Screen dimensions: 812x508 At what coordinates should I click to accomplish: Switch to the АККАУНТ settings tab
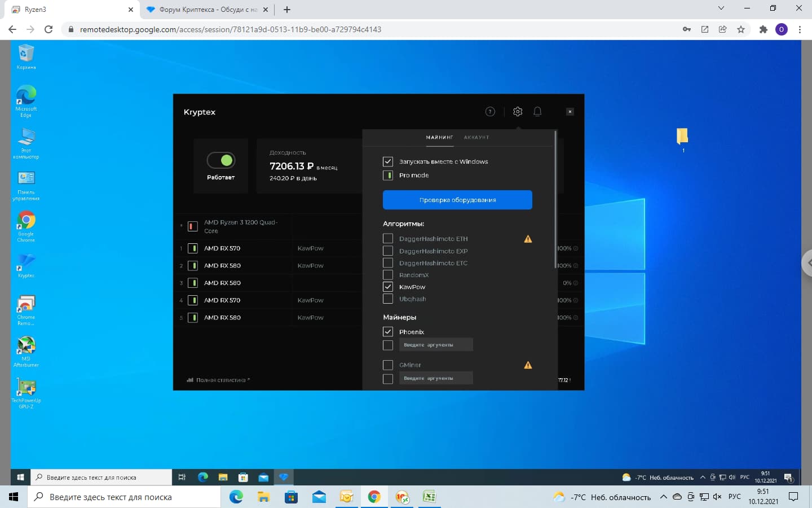476,137
